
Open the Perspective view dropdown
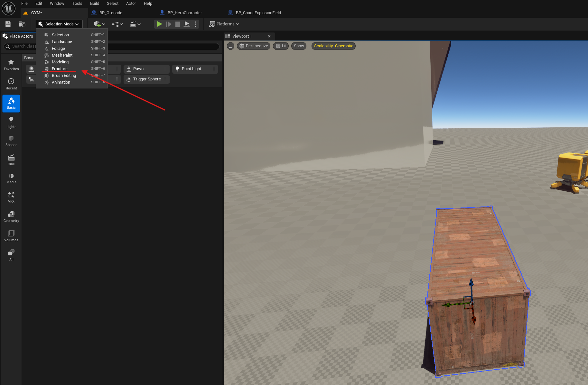[254, 46]
